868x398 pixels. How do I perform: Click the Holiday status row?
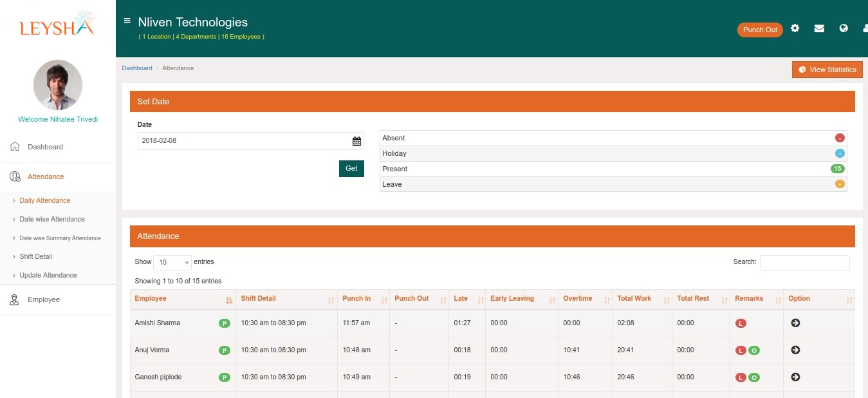[x=613, y=153]
